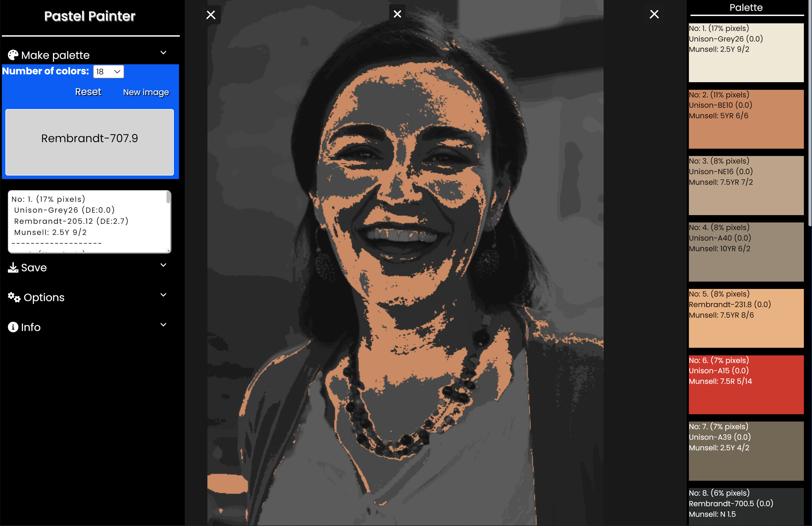Viewport: 812px width, 526px height.
Task: Click the Reset button
Action: pos(88,92)
